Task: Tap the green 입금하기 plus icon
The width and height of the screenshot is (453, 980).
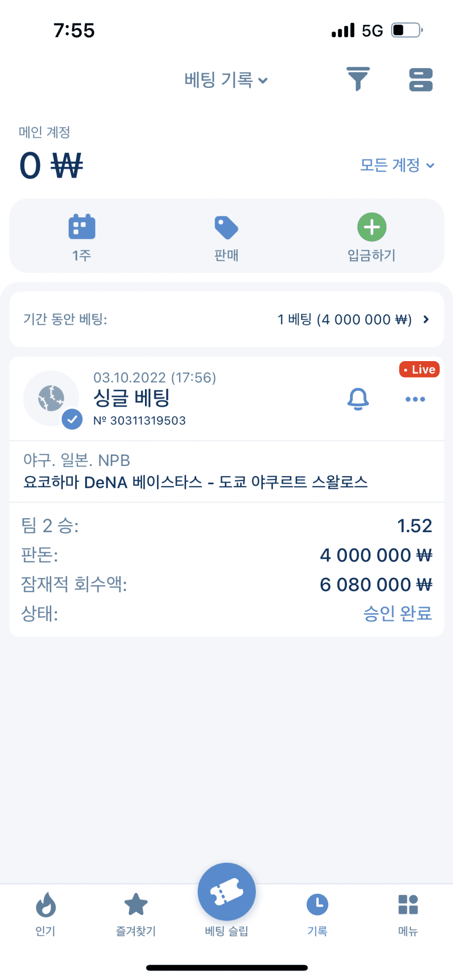Action: coord(371,227)
